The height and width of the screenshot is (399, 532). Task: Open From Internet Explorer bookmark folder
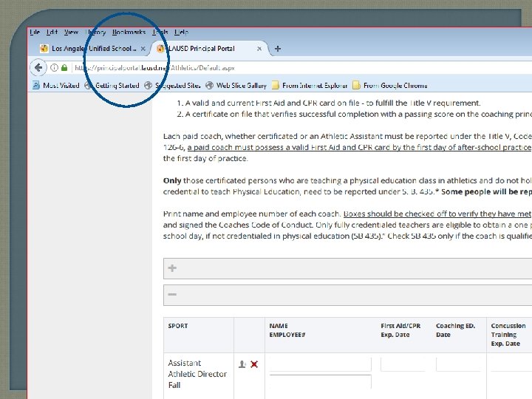point(310,85)
